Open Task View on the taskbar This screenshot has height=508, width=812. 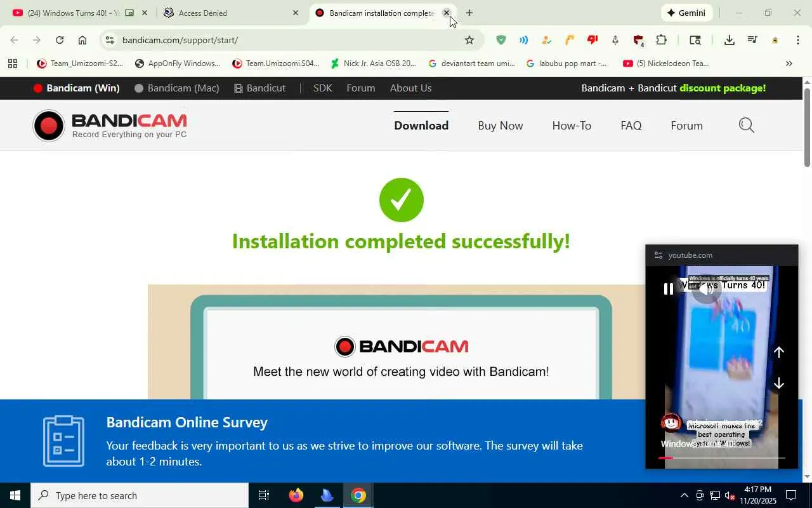(x=264, y=495)
